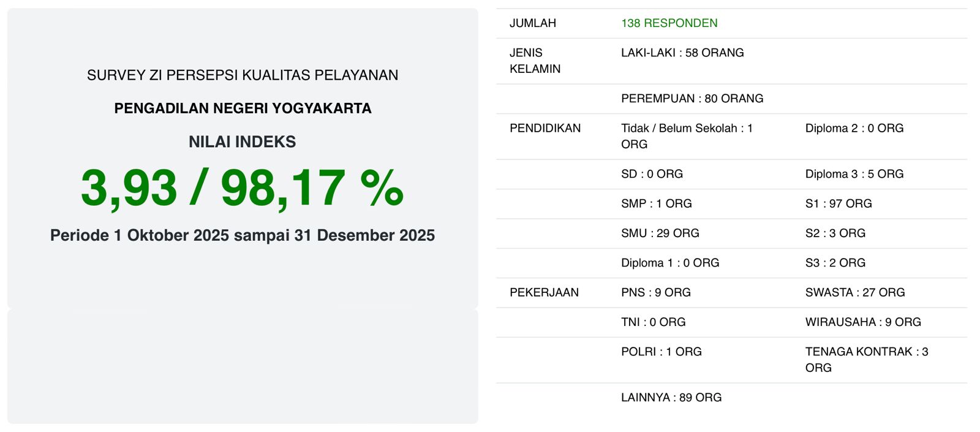The height and width of the screenshot is (432, 980).
Task: Select the LAINNYA : 89 ORG entry
Action: (671, 398)
